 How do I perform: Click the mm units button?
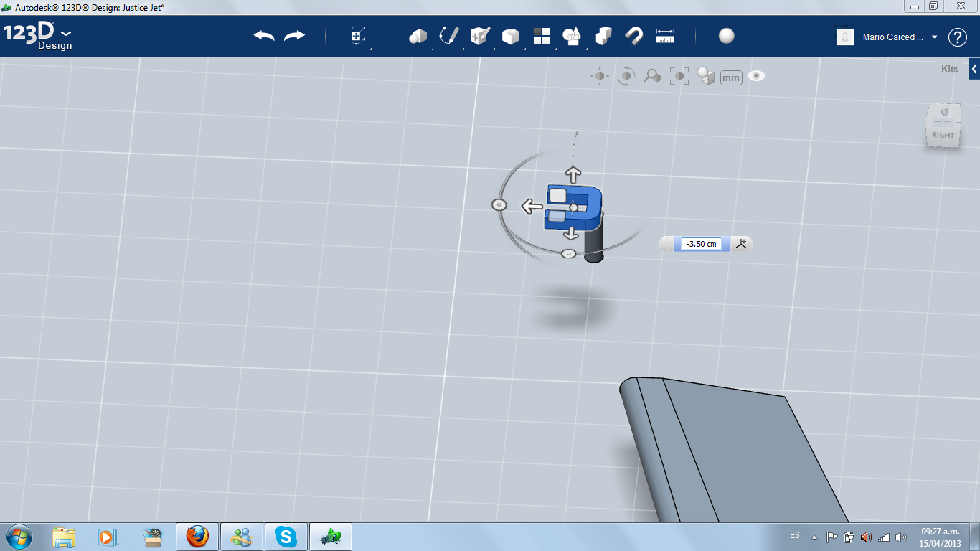coord(731,77)
